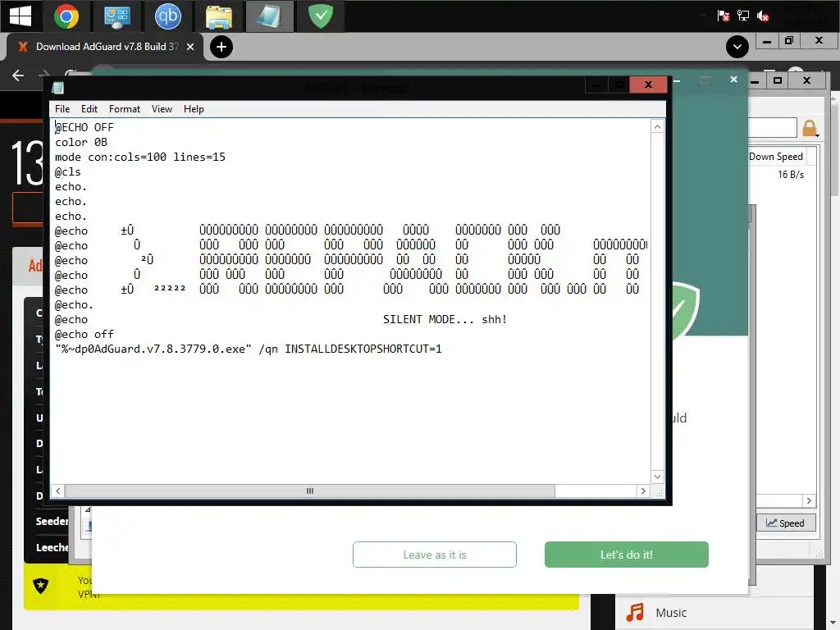
Task: Click the yellow VPN warning shield icon
Action: (41, 586)
